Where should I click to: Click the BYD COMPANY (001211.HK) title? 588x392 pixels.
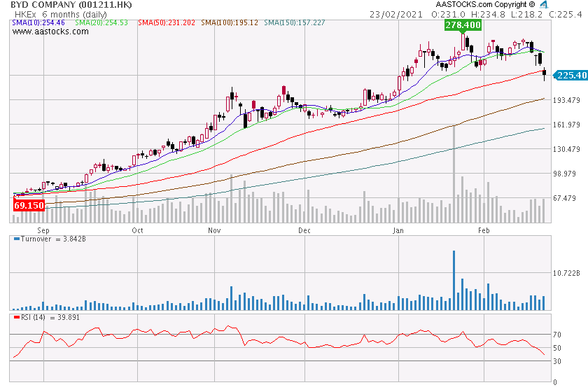click(x=71, y=5)
